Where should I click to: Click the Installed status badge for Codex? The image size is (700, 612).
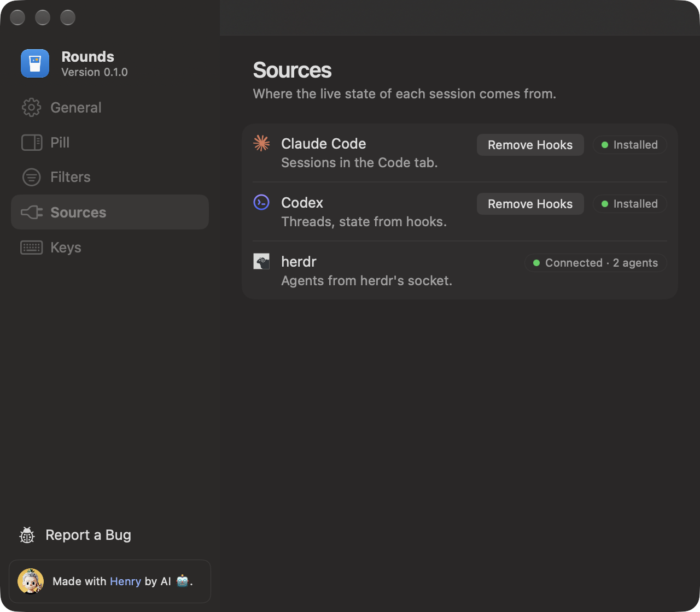(x=630, y=204)
